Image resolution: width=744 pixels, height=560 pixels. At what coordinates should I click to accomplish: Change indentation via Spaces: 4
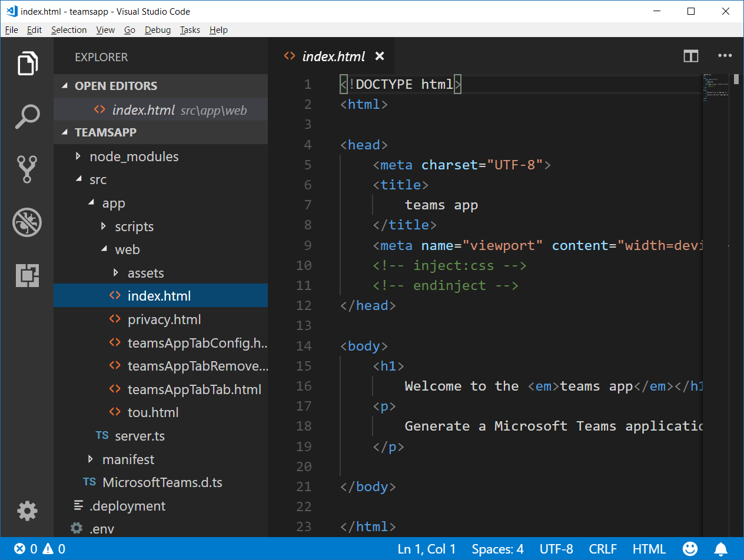(497, 549)
